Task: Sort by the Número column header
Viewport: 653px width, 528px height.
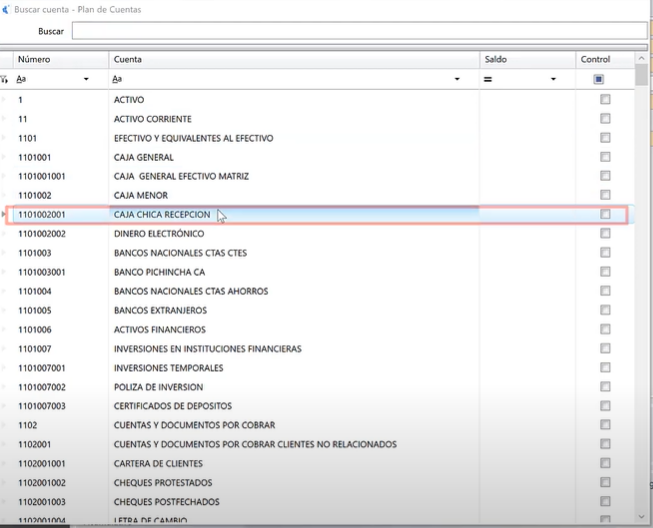Action: [x=61, y=60]
